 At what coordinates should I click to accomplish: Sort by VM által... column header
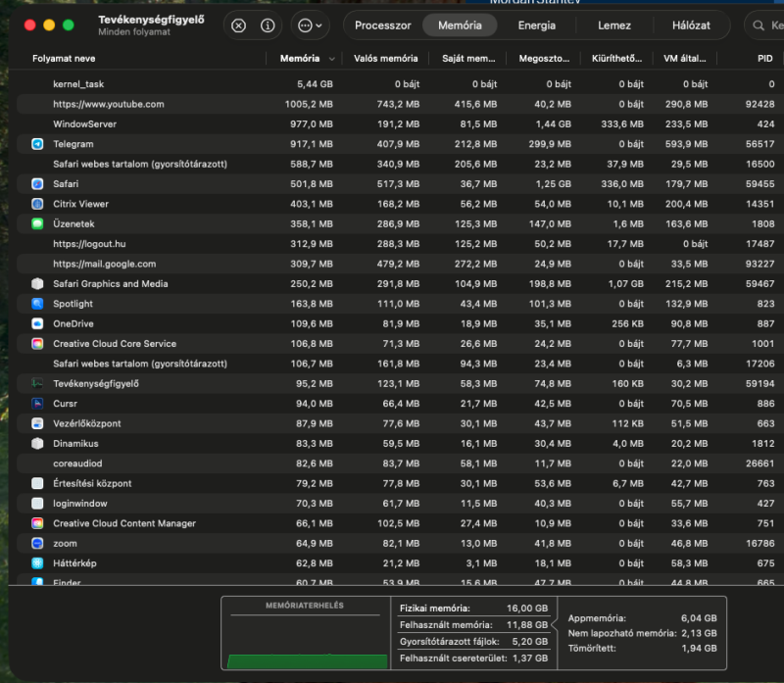(684, 59)
